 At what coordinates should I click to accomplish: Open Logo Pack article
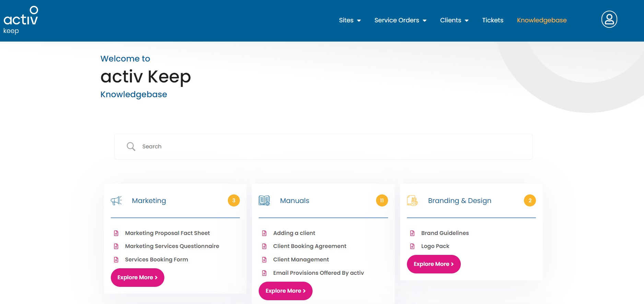435,246
